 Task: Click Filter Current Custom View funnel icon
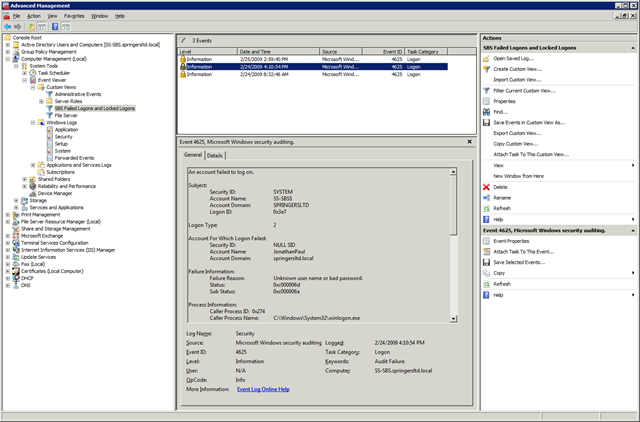(486, 91)
